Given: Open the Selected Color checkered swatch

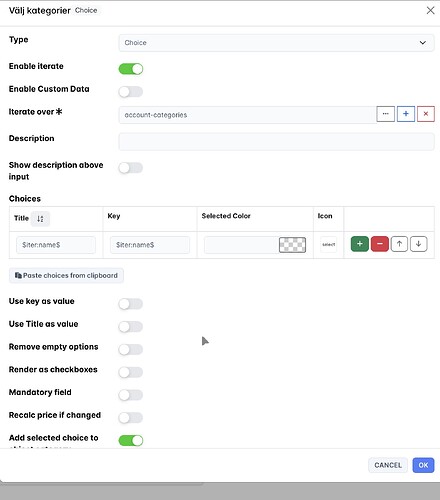Looking at the screenshot, I should [x=292, y=245].
